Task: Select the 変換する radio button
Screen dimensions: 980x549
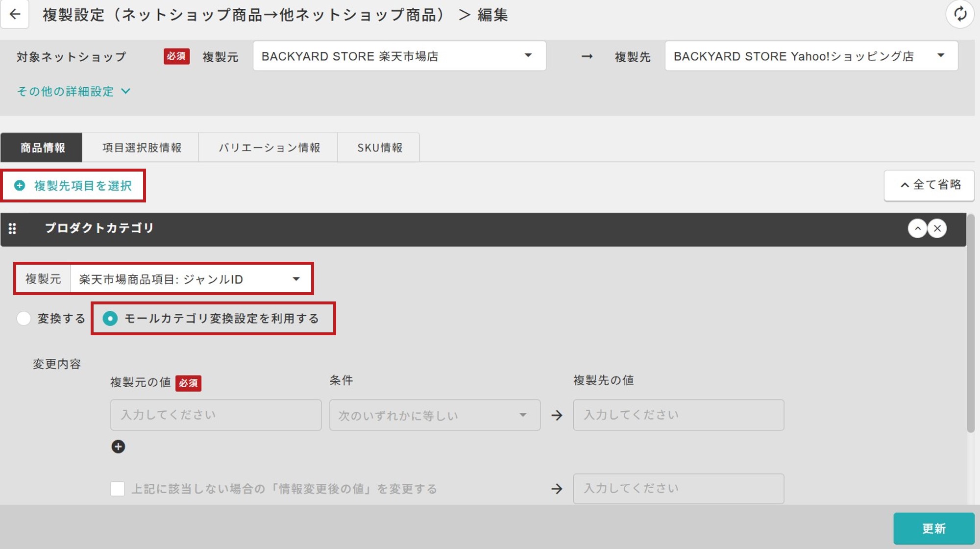Action: click(24, 319)
